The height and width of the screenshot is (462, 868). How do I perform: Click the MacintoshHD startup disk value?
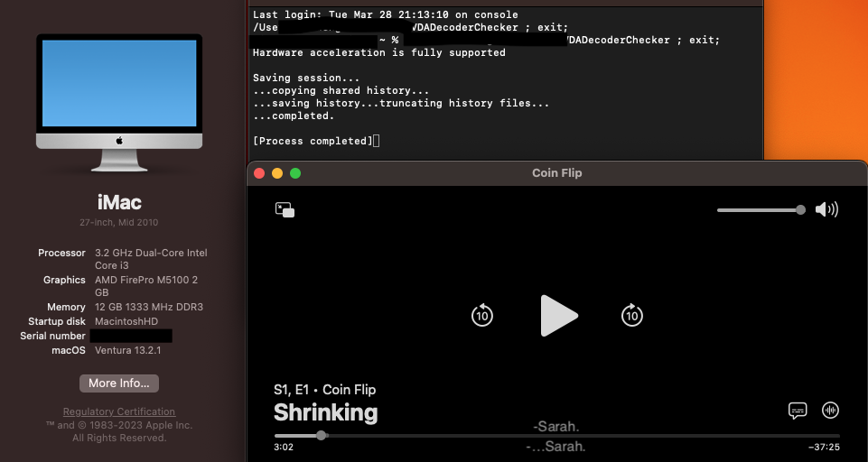click(126, 321)
